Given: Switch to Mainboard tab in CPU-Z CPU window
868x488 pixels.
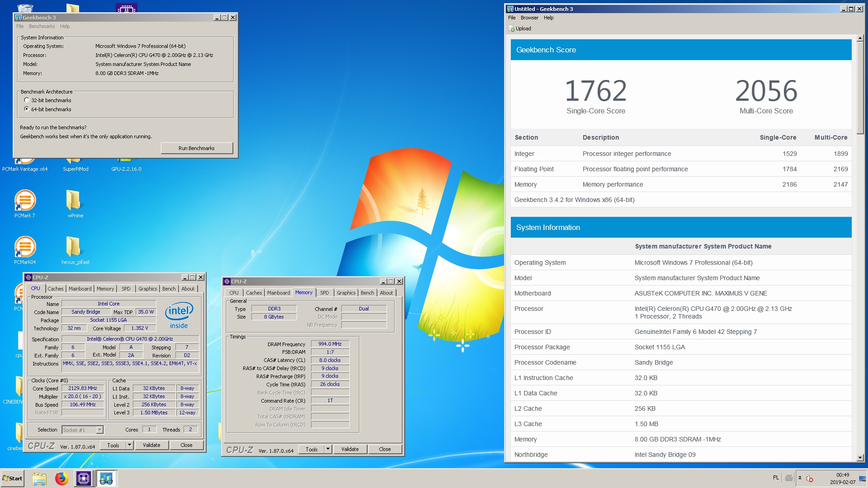Looking at the screenshot, I should [80, 289].
